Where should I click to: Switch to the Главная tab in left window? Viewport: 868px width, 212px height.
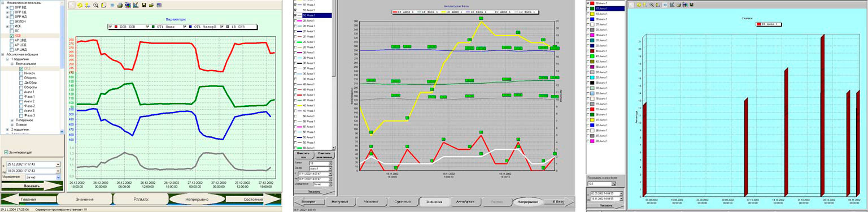click(28, 199)
